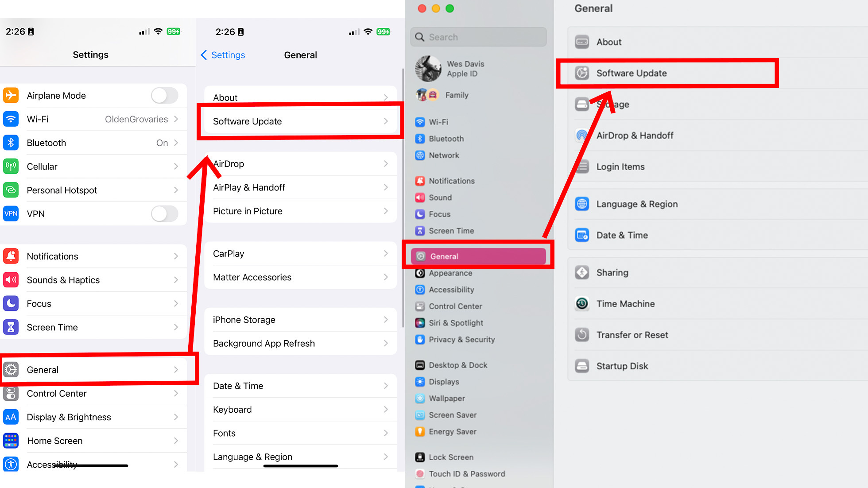This screenshot has width=868, height=488.
Task: Tap the Settings back button
Action: [x=223, y=55]
